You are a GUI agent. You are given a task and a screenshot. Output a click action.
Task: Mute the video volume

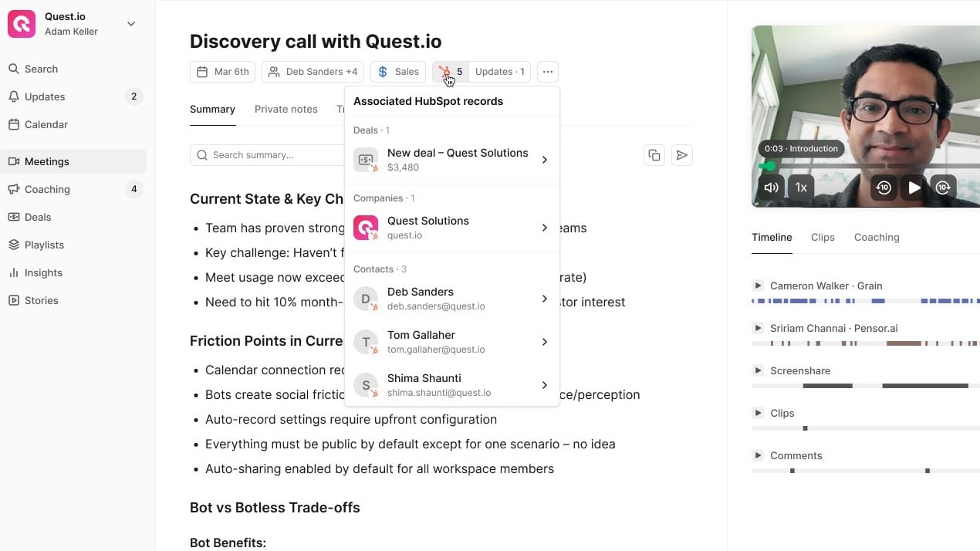(x=771, y=188)
